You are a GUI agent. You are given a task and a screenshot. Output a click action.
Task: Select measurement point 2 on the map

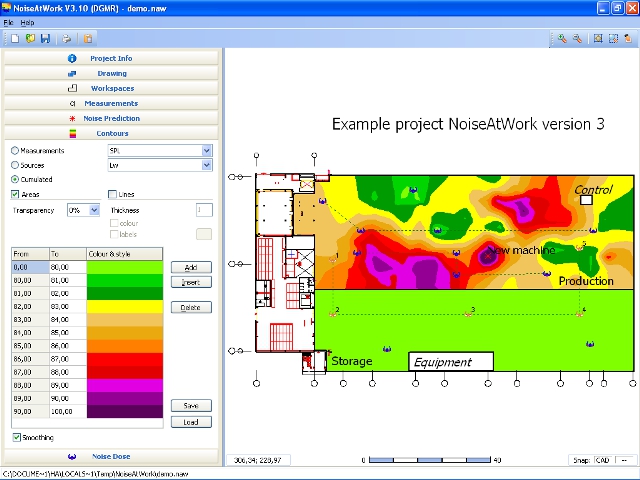click(333, 313)
